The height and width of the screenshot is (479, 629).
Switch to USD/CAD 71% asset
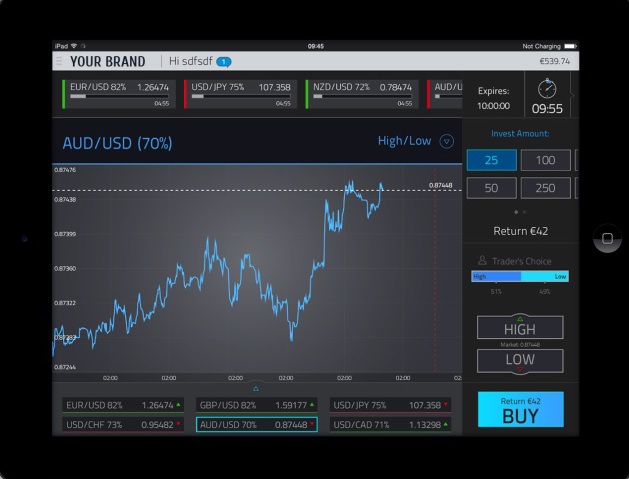[x=390, y=424]
